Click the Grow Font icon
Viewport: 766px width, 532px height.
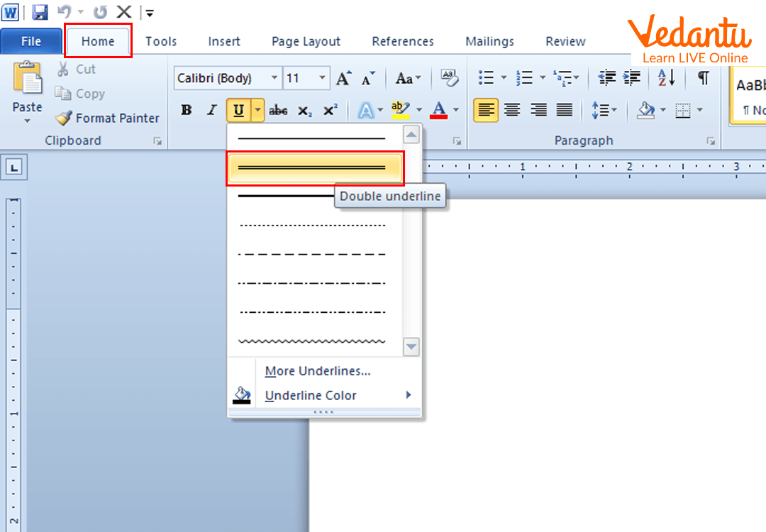(x=343, y=78)
